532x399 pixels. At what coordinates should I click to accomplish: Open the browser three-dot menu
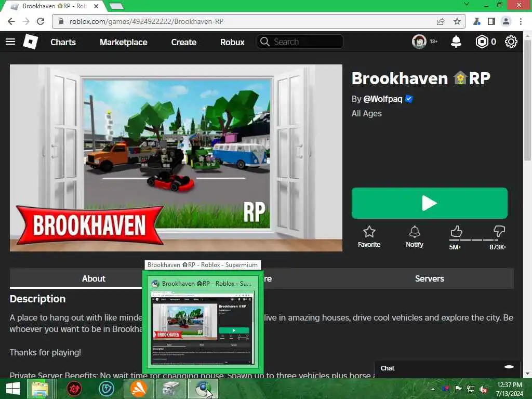coord(521,21)
